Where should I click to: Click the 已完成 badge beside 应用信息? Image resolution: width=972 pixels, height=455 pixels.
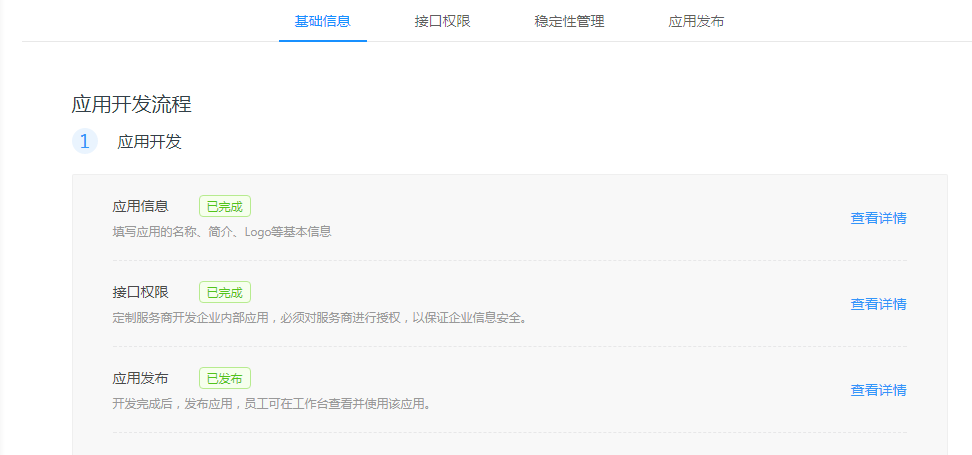[224, 206]
